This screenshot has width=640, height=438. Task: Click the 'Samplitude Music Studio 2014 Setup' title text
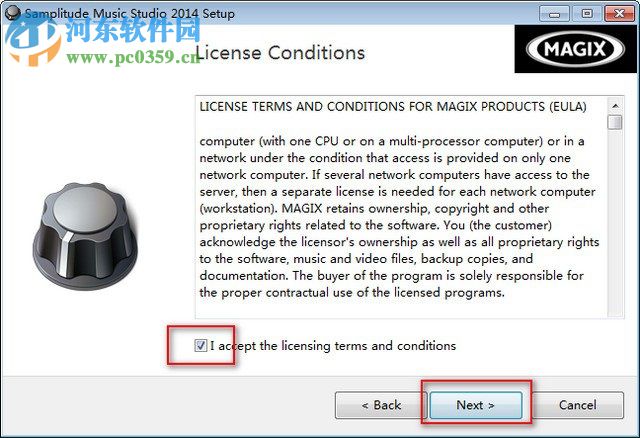pyautogui.click(x=130, y=13)
